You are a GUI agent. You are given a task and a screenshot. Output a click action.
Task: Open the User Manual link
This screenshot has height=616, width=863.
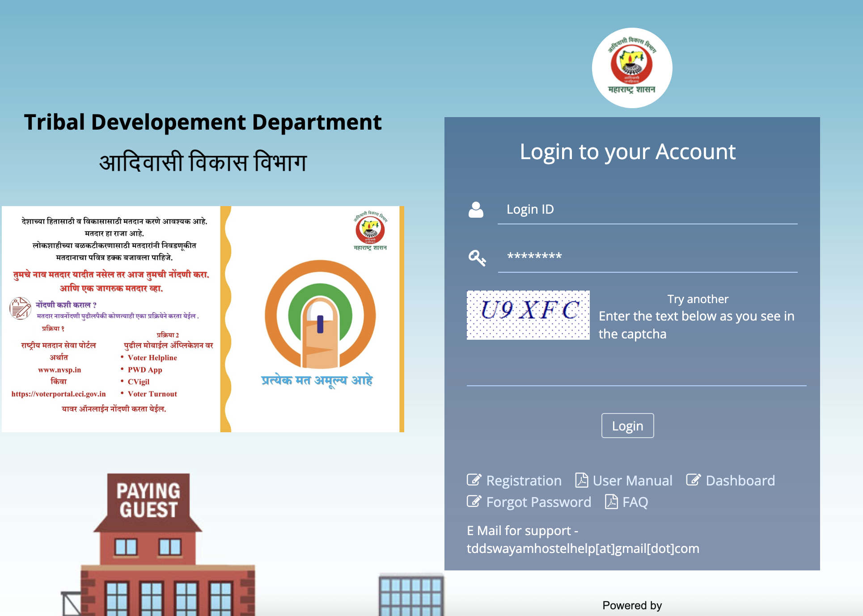click(x=632, y=481)
